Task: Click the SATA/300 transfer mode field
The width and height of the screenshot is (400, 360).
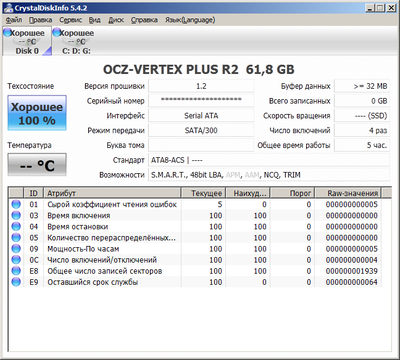Action: click(x=201, y=130)
